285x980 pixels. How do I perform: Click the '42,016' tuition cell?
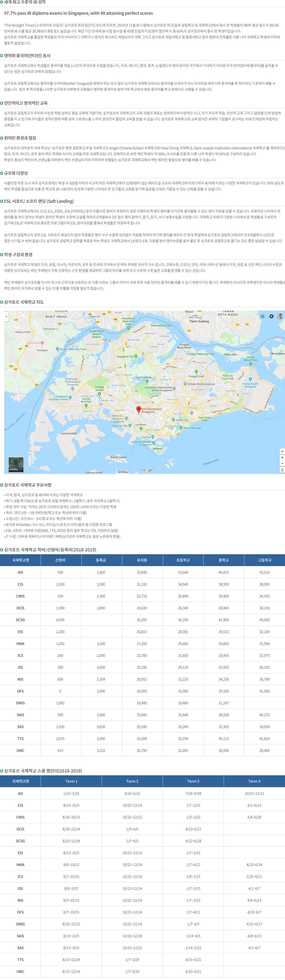[264, 572]
